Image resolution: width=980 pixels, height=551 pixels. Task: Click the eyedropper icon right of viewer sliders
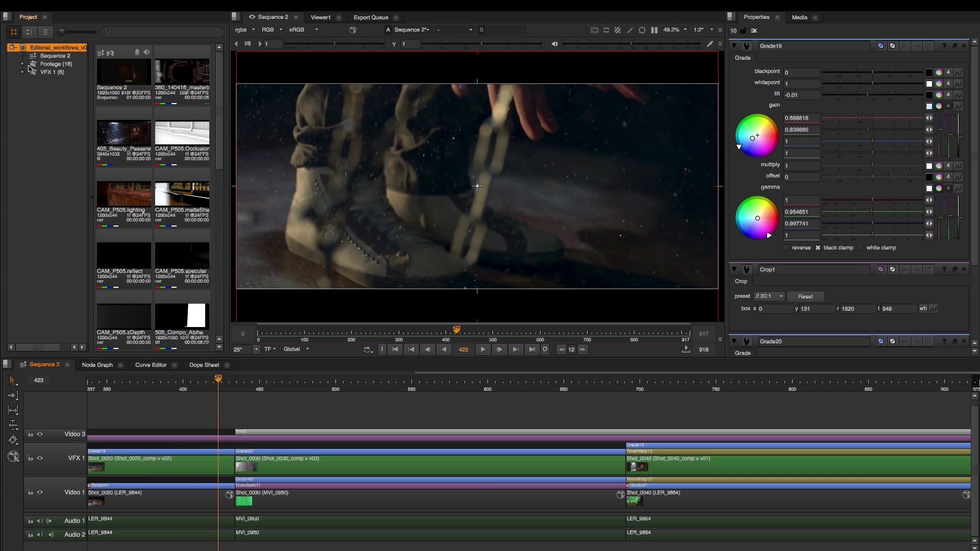tap(711, 43)
